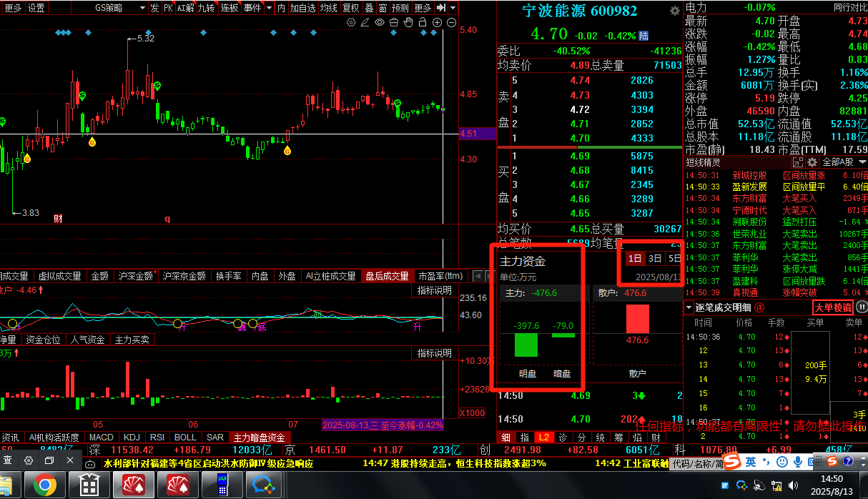
Task: Toggle 预测 prediction display
Action: pos(400,8)
